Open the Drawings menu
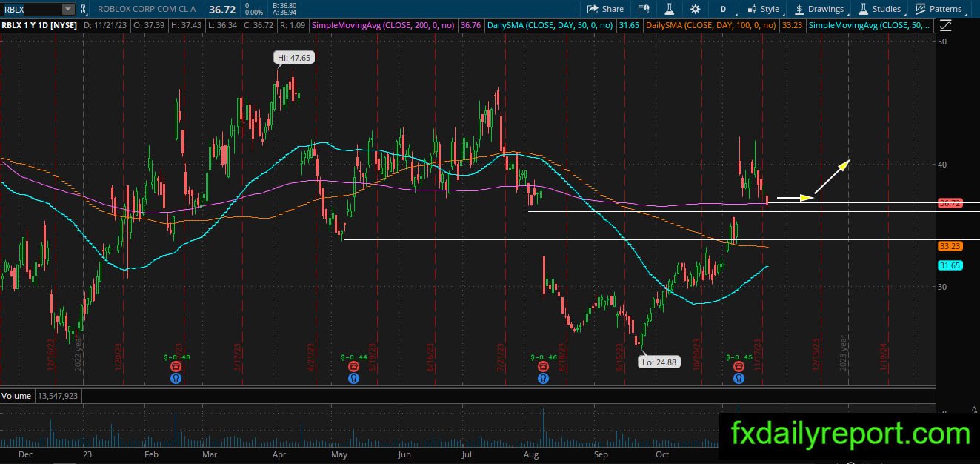Screen dimensions: 980x464 tap(819, 9)
